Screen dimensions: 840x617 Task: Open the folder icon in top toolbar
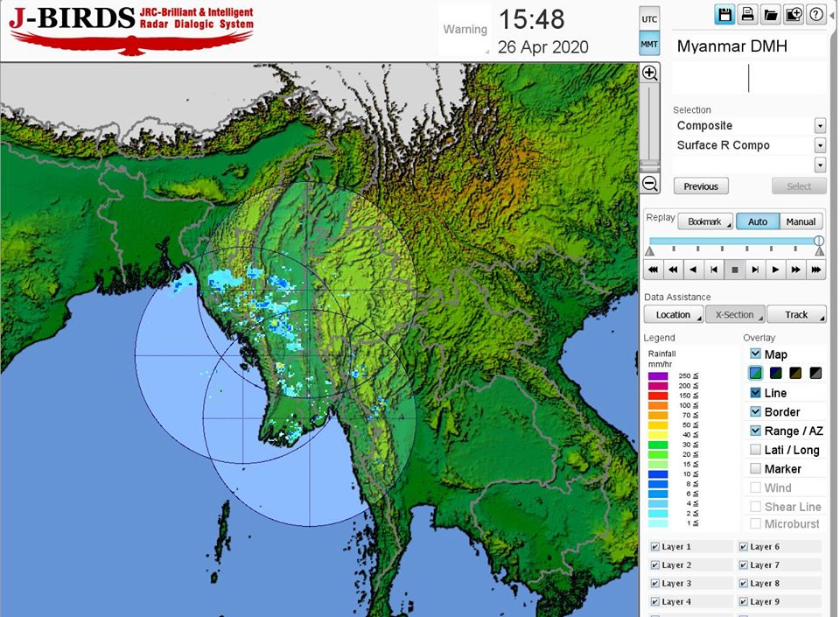(770, 14)
